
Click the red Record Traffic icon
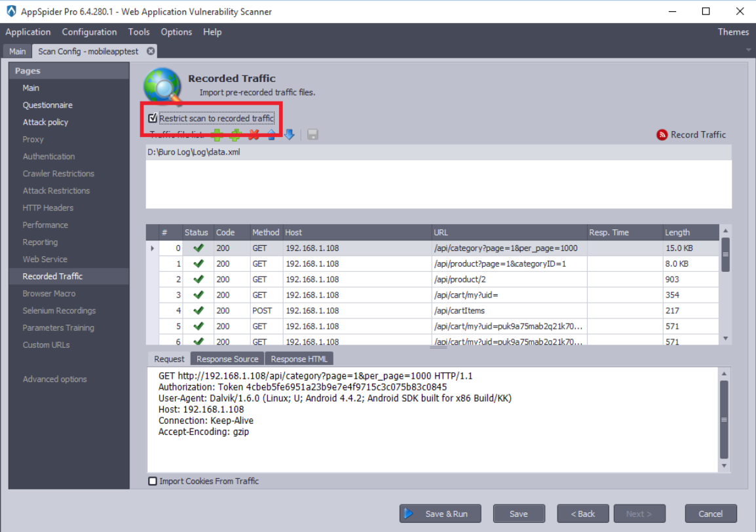tap(662, 135)
